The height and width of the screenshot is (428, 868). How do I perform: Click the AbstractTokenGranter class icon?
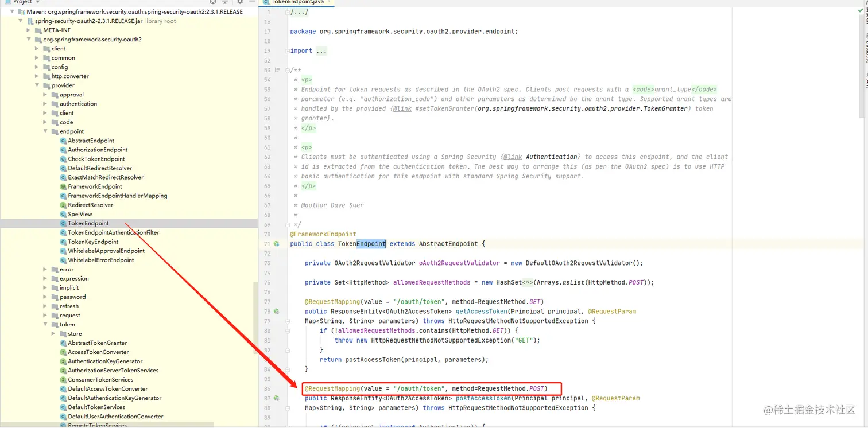(63, 343)
